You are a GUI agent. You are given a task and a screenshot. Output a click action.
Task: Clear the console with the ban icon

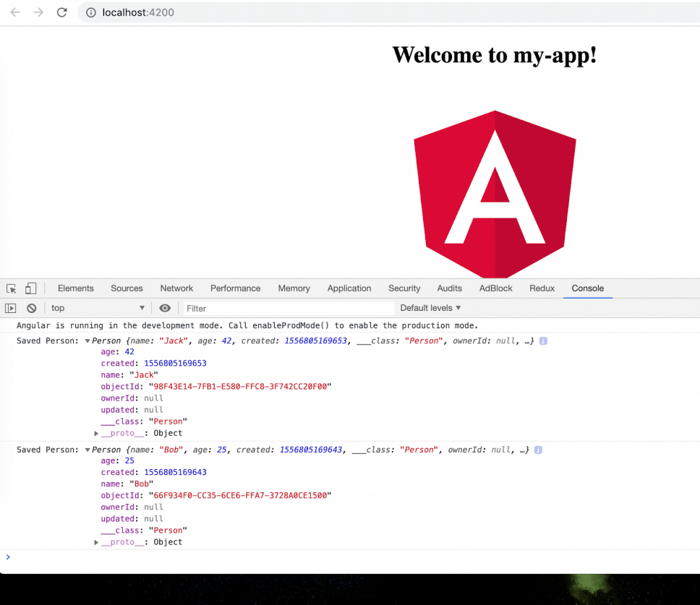(x=31, y=308)
